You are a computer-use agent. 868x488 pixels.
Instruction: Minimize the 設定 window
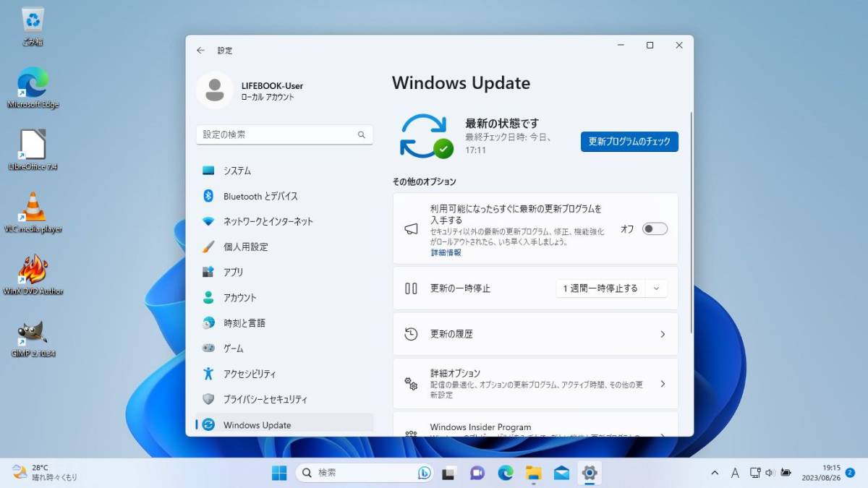click(621, 45)
